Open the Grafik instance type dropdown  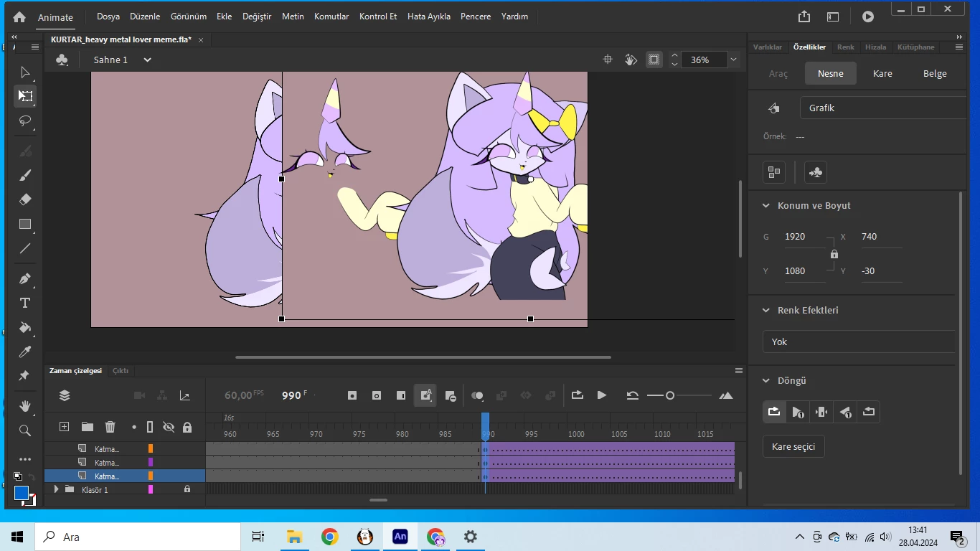pos(884,108)
